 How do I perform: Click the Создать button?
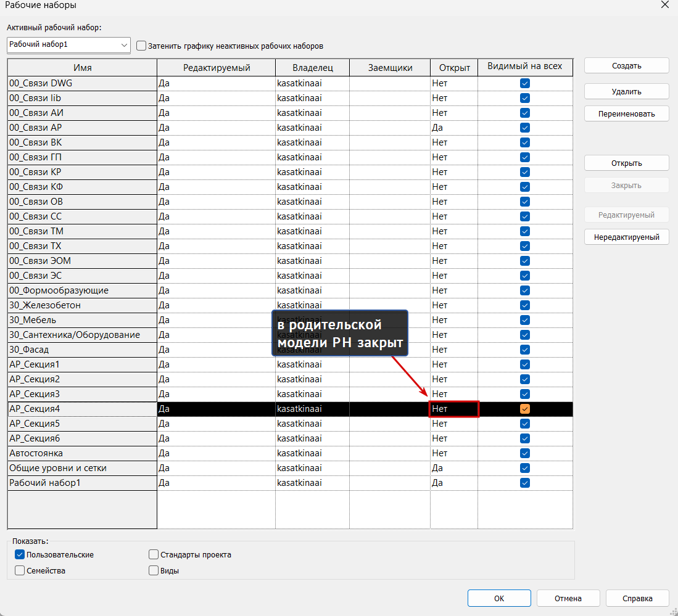pyautogui.click(x=626, y=66)
